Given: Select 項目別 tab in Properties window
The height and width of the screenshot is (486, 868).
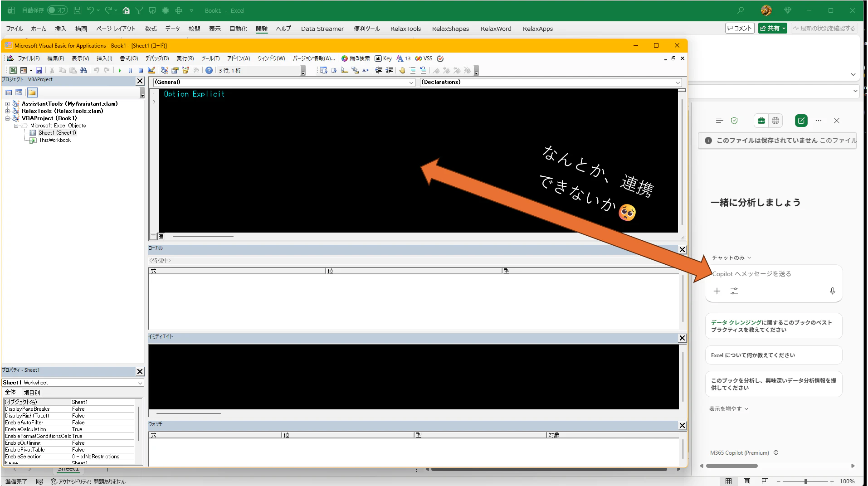Looking at the screenshot, I should click(x=32, y=393).
